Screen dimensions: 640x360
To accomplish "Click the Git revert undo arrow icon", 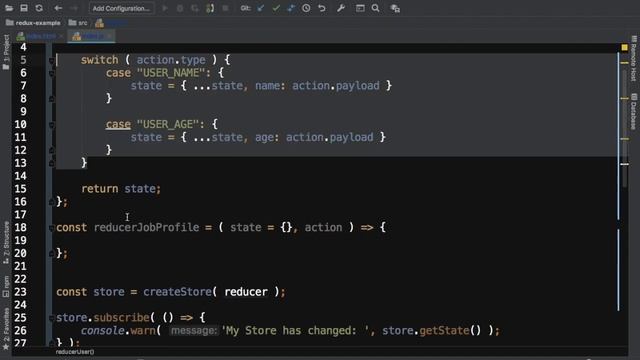I will (322, 8).
